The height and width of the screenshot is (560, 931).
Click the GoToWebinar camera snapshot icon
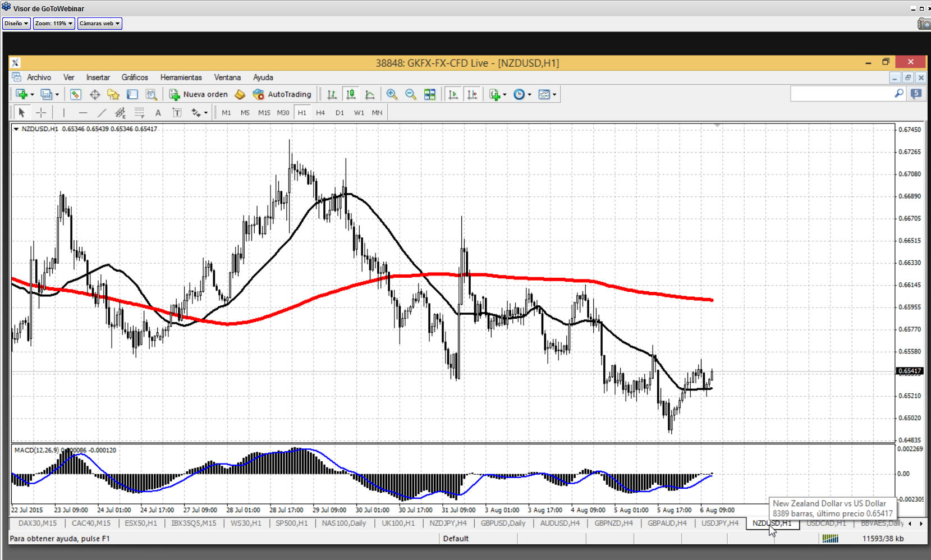pos(924,24)
